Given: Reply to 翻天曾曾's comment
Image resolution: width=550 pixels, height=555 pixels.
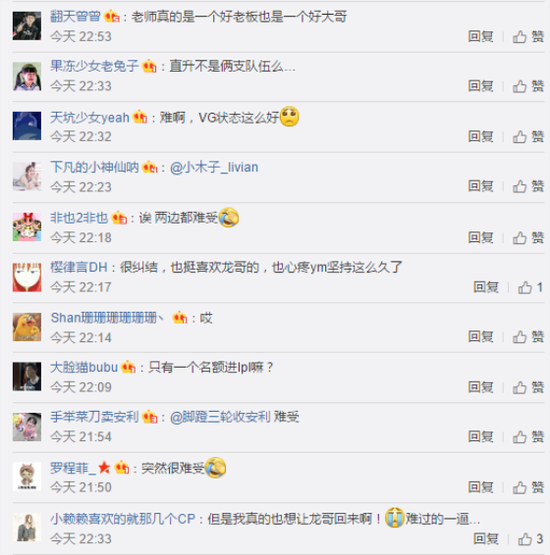Looking at the screenshot, I should [481, 36].
